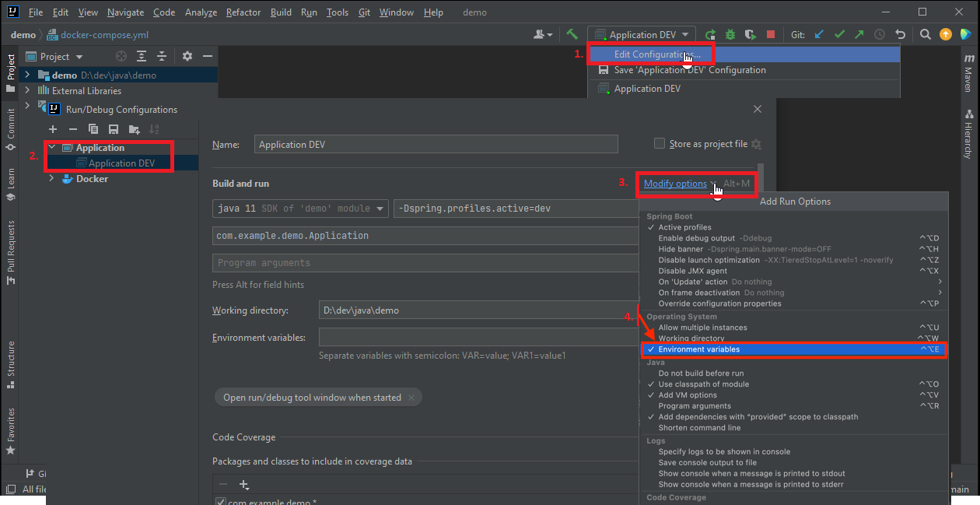Click gear icon beside Store as project file
This screenshot has width=980, height=505.
pos(756,144)
